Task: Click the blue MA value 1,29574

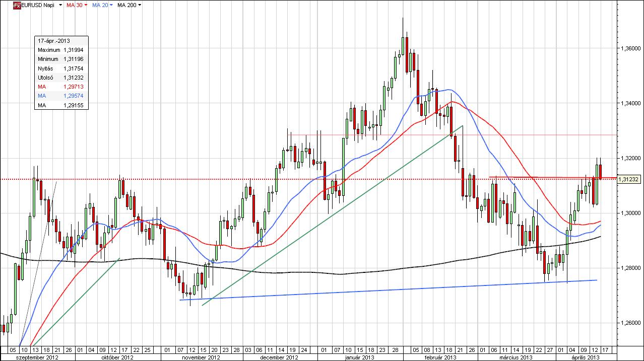Action: 73,96
